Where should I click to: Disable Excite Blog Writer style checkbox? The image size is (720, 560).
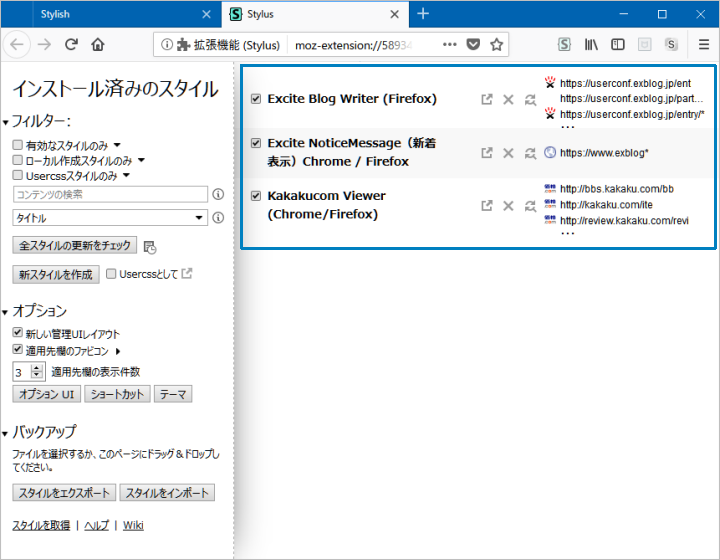[256, 99]
